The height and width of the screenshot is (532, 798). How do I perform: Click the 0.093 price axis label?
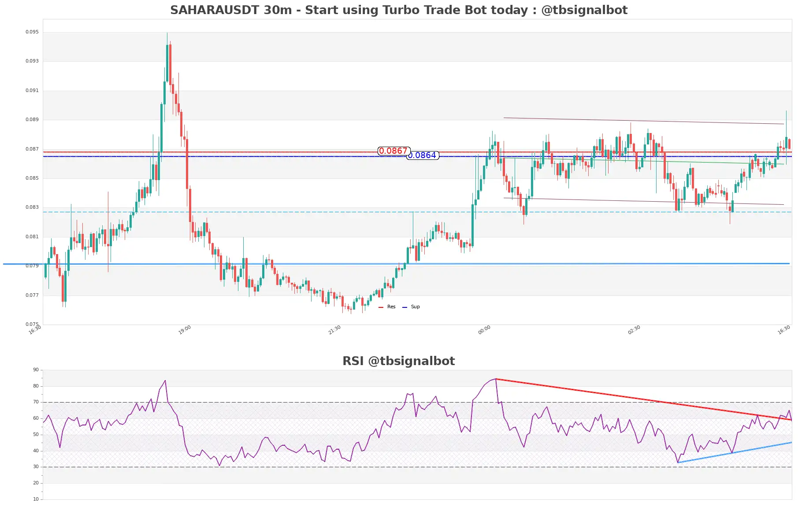32,61
